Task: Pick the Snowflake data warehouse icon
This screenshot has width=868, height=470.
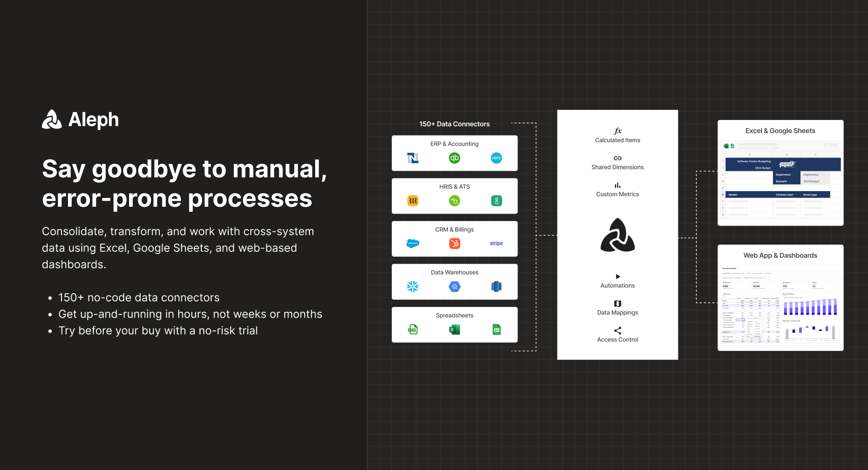Action: pyautogui.click(x=413, y=287)
